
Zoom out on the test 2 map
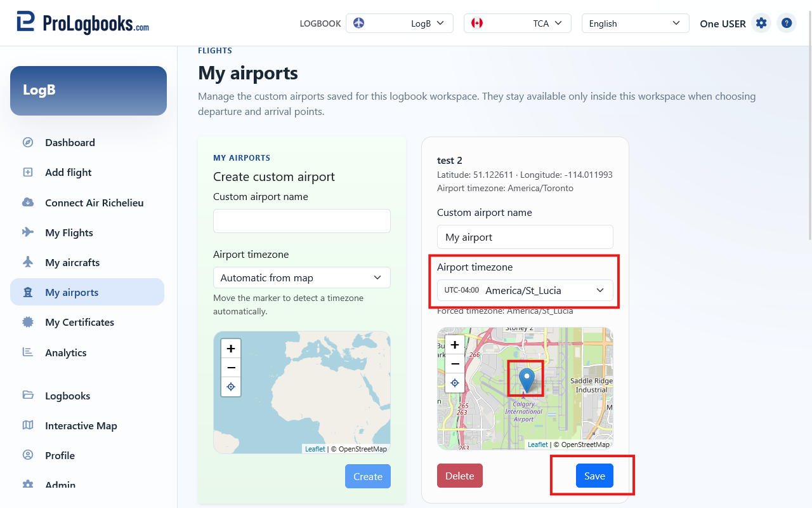[x=455, y=364]
